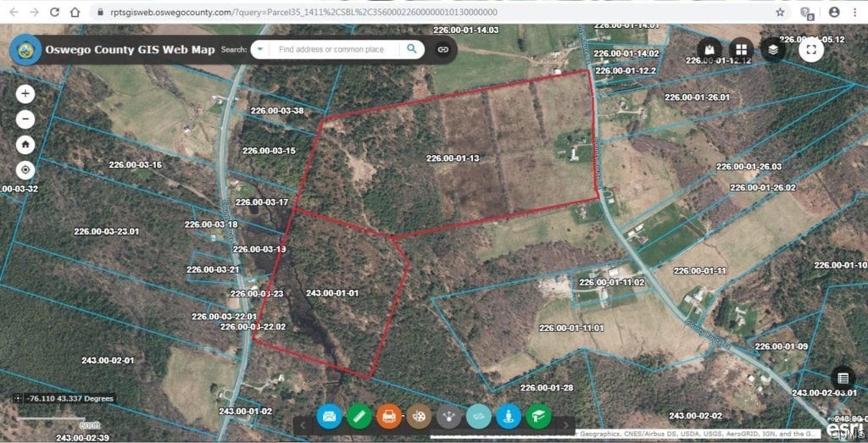Click the search magnifier button
868x443 pixels.
coord(412,49)
